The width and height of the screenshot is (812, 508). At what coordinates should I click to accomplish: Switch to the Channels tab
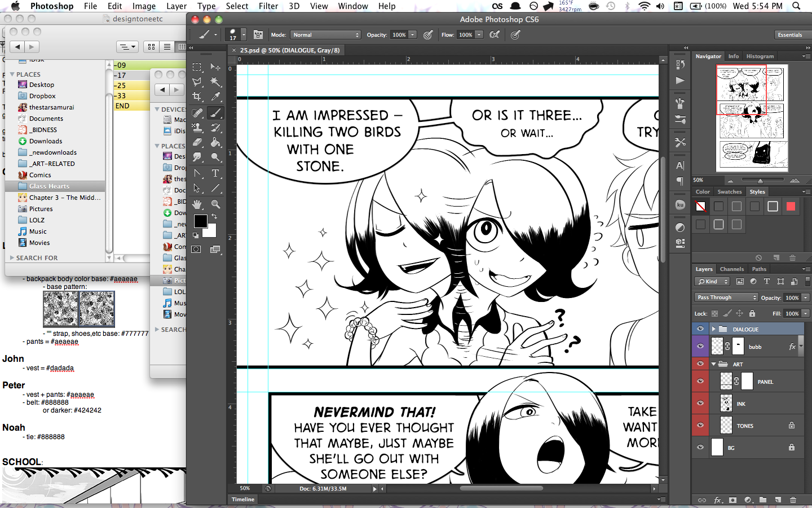tap(731, 269)
